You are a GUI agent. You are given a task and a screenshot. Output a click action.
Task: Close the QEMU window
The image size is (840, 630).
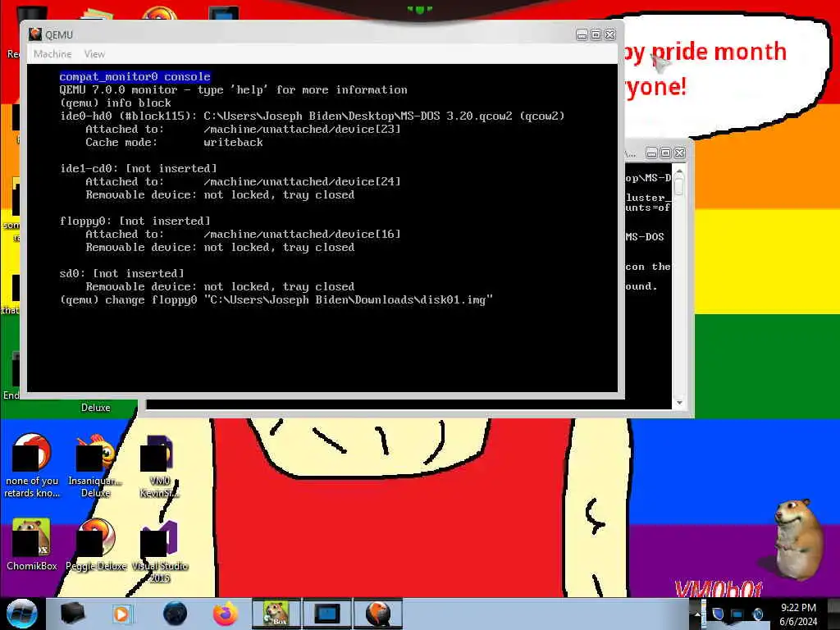(609, 34)
